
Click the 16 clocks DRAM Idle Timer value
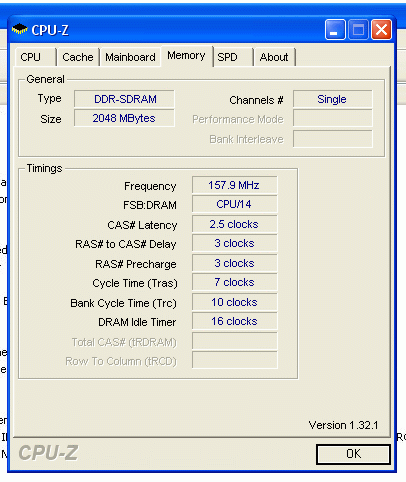point(235,321)
